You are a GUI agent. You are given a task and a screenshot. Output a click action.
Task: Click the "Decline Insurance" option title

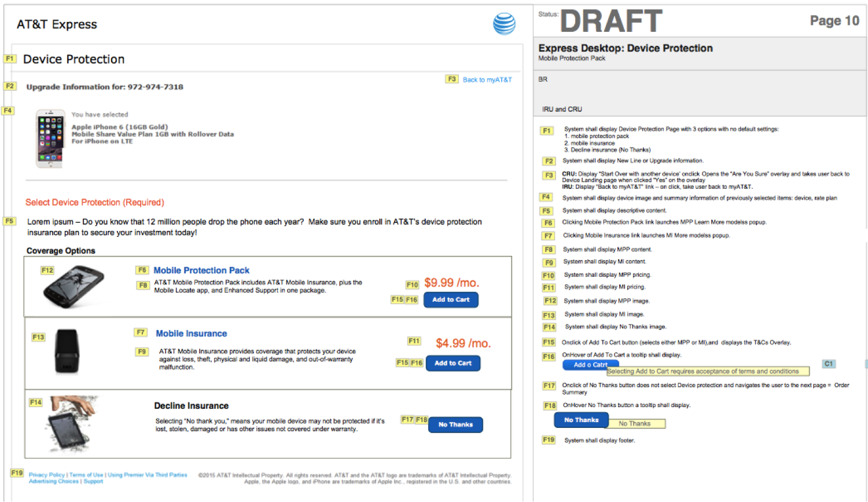tap(192, 406)
